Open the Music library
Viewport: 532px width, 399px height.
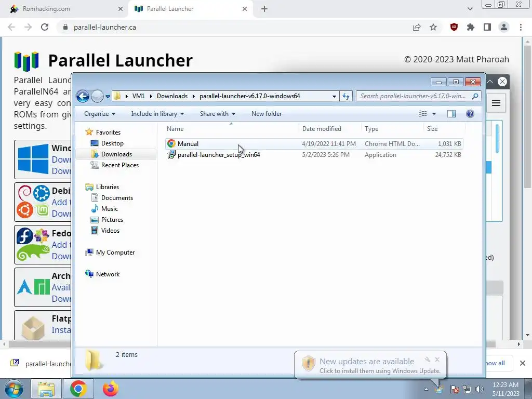(109, 209)
